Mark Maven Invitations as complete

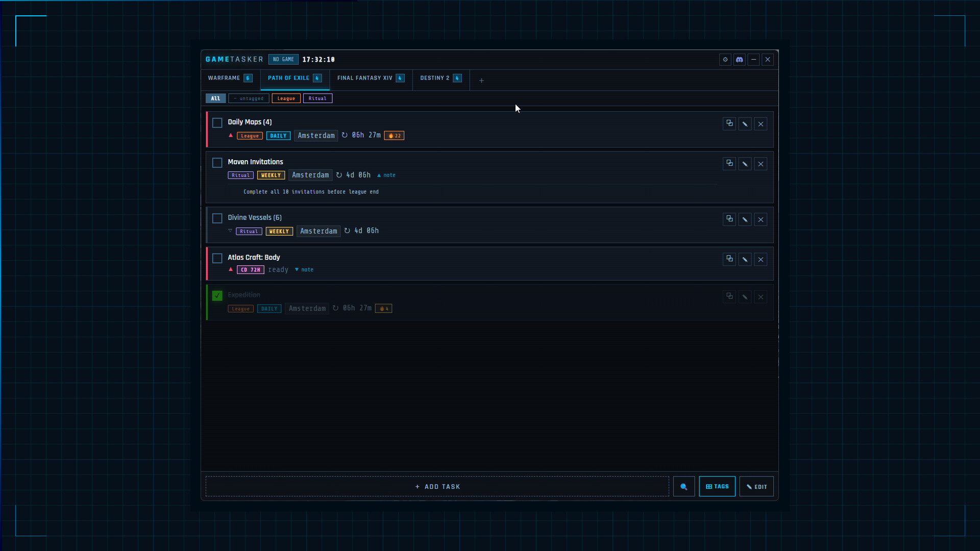(217, 163)
